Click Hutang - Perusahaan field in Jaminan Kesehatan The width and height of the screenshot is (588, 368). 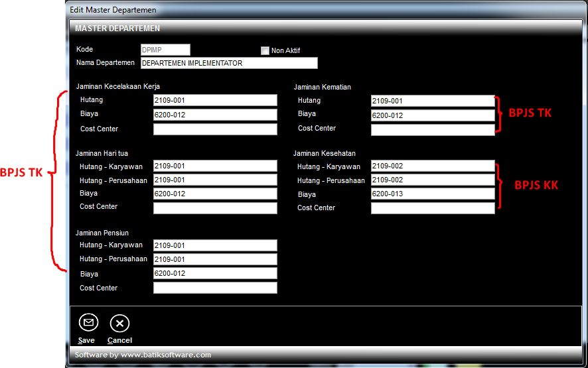pyautogui.click(x=433, y=180)
